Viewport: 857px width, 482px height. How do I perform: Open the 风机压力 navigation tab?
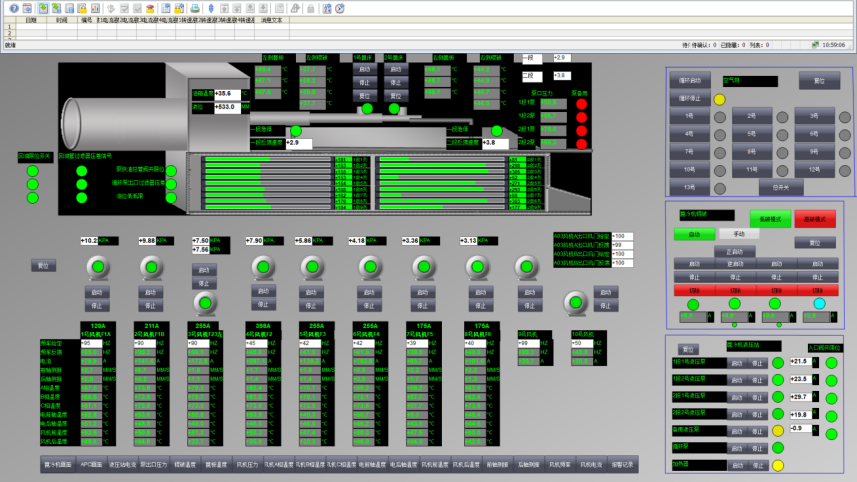pos(247,465)
